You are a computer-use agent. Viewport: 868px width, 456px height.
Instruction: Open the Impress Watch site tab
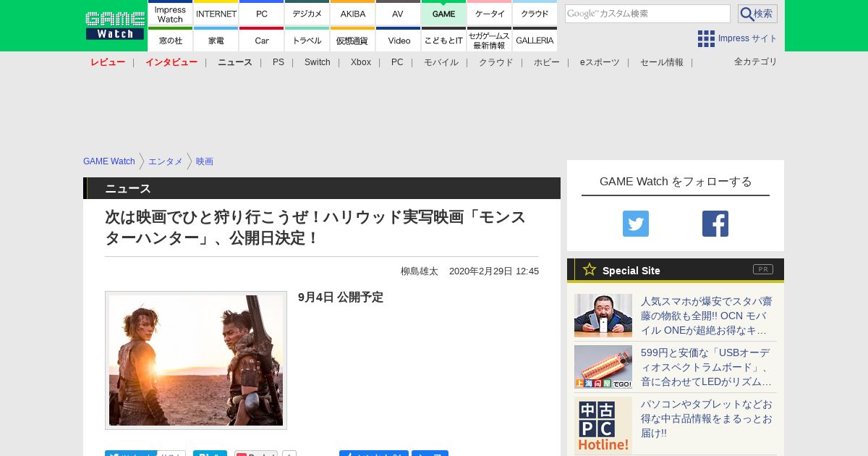click(x=170, y=13)
